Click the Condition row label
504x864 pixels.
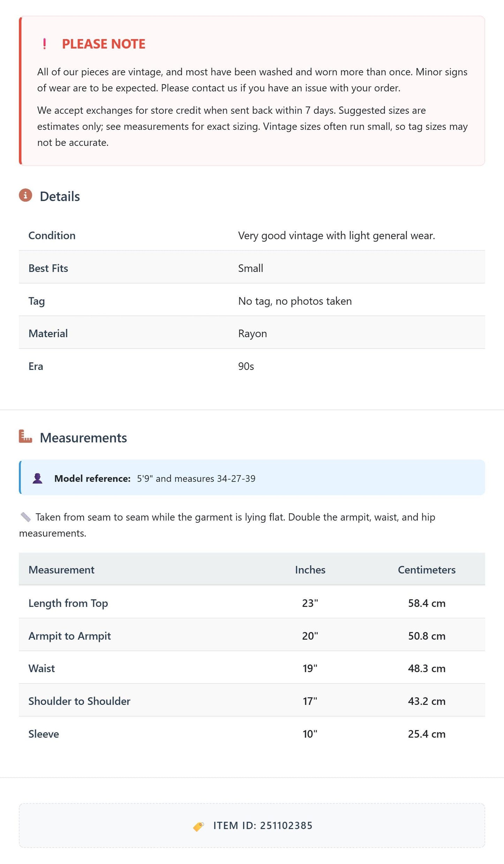point(52,236)
